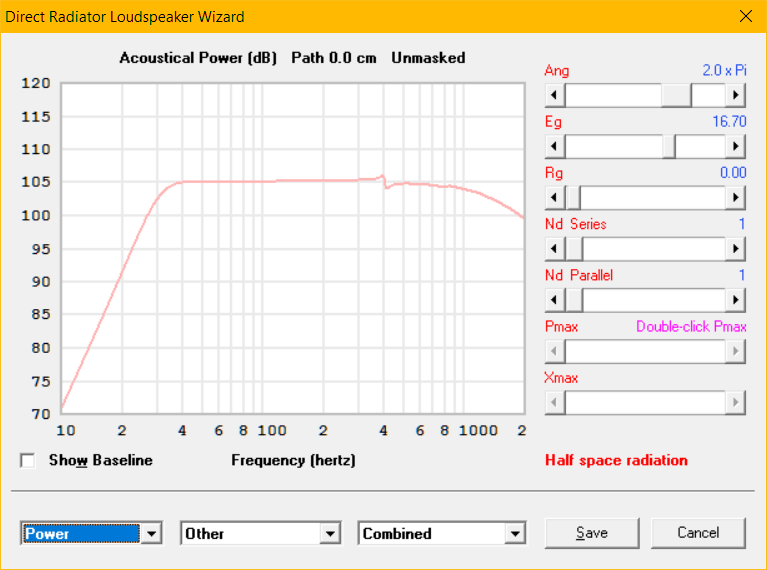Viewport: 767px width, 570px height.
Task: Click the Xmax label
Action: click(561, 378)
